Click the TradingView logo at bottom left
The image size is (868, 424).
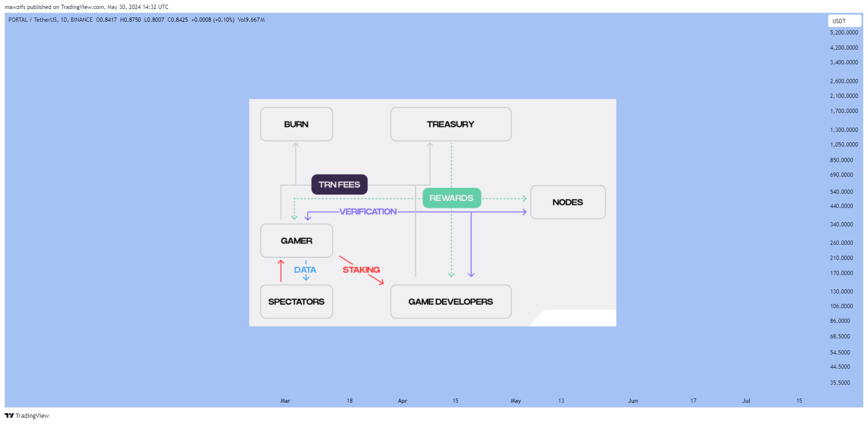(x=27, y=415)
